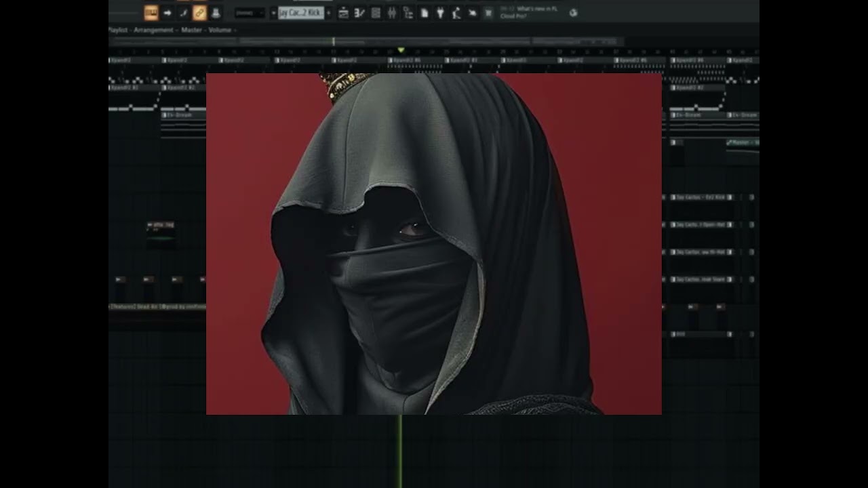The image size is (868, 488).
Task: Click the green playhead marker on the ruler
Action: 401,50
